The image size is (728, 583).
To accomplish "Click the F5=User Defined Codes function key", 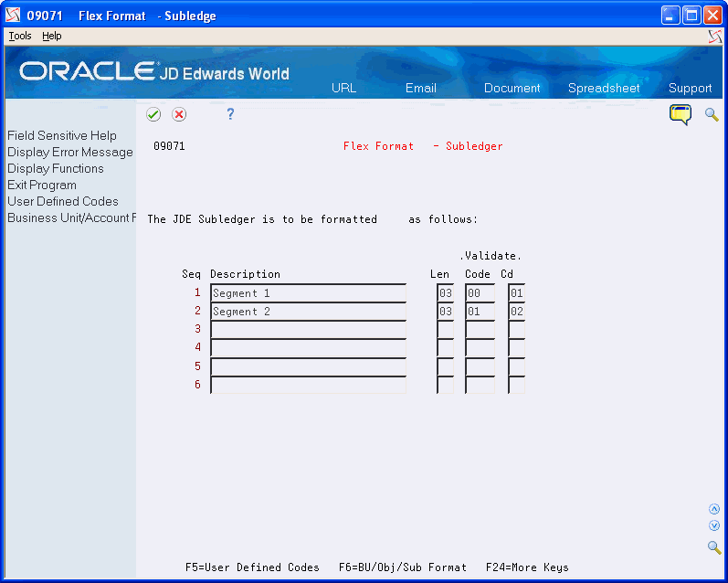I will point(252,567).
